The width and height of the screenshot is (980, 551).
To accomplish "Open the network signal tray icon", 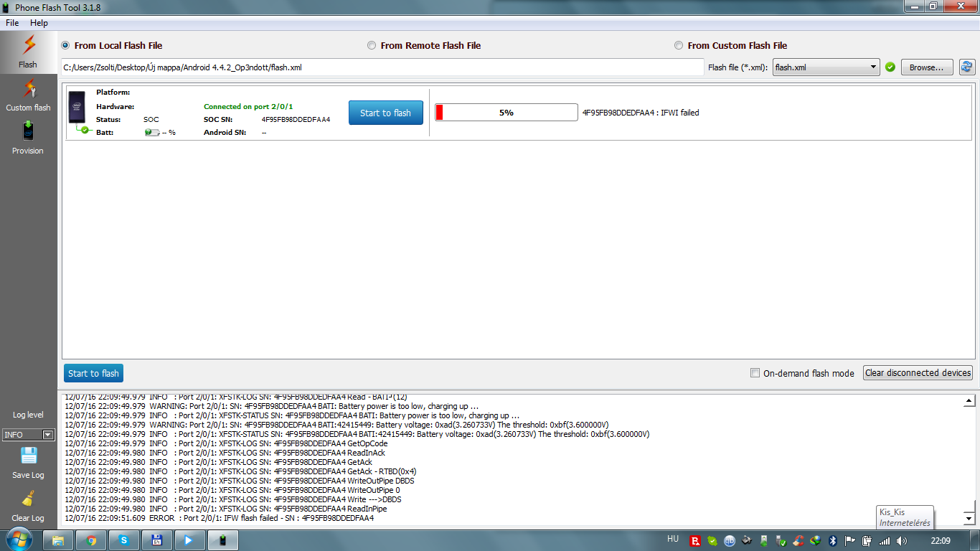I will 885,540.
